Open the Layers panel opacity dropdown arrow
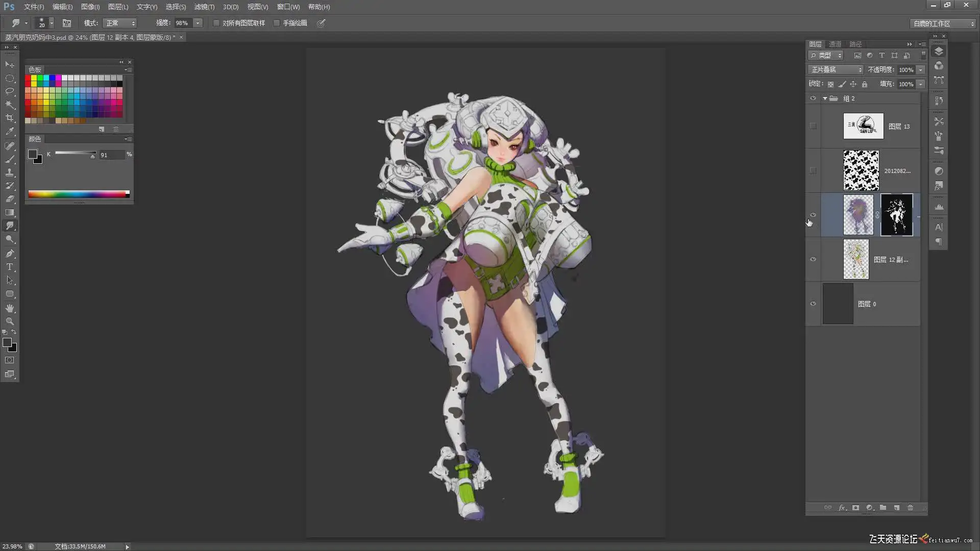 pos(921,70)
